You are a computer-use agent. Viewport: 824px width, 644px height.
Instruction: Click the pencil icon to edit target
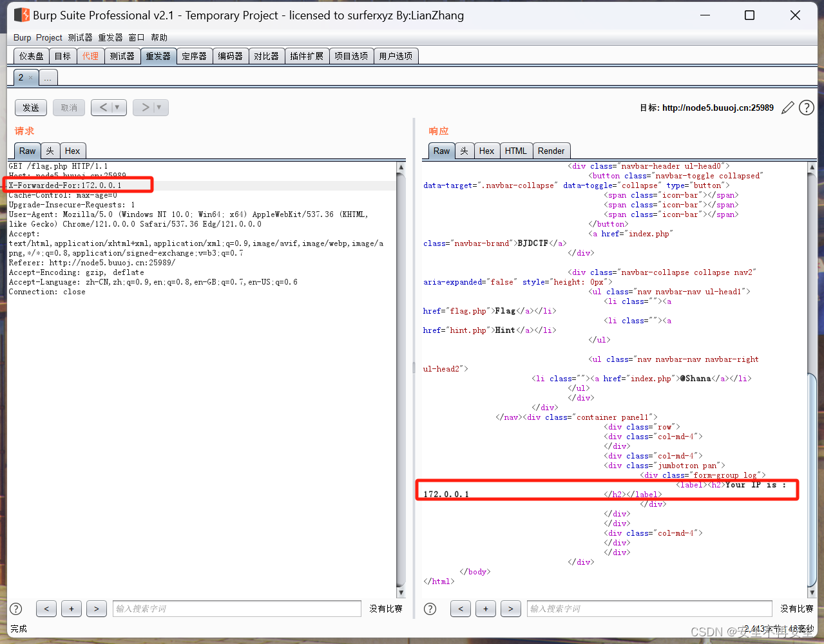[787, 108]
